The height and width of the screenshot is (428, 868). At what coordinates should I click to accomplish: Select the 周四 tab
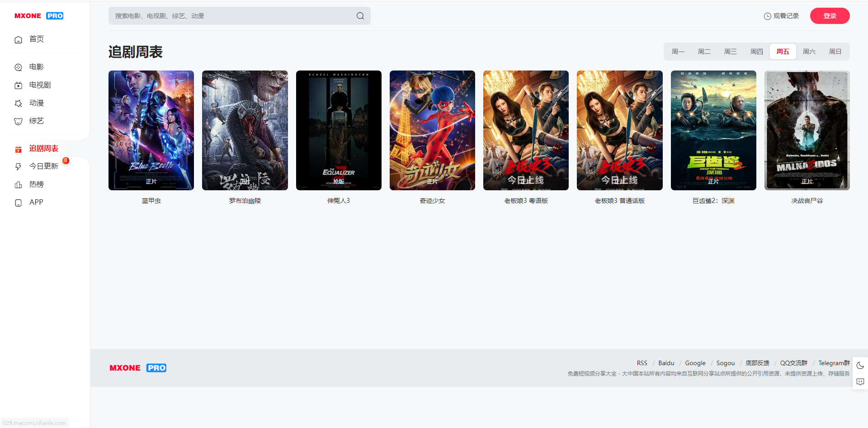click(x=756, y=52)
